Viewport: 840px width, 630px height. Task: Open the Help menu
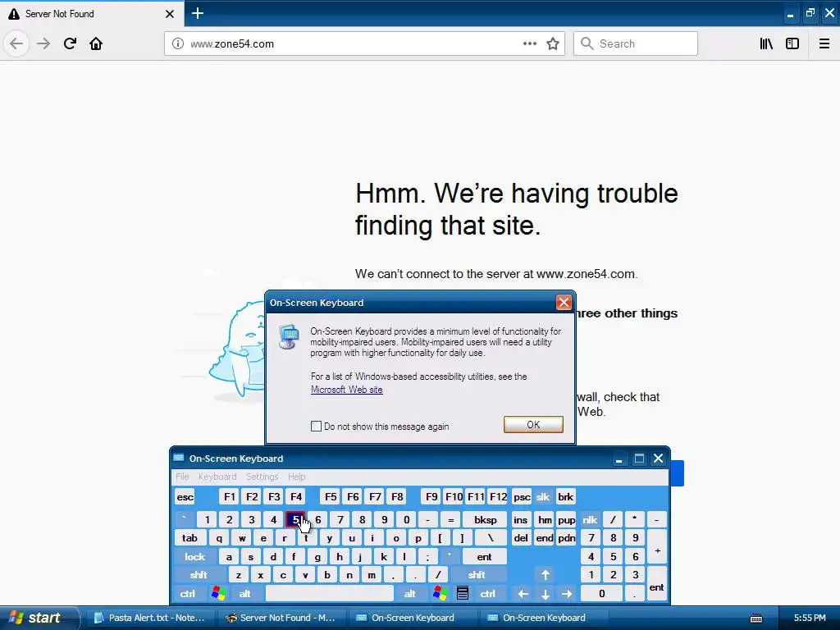pyautogui.click(x=296, y=477)
